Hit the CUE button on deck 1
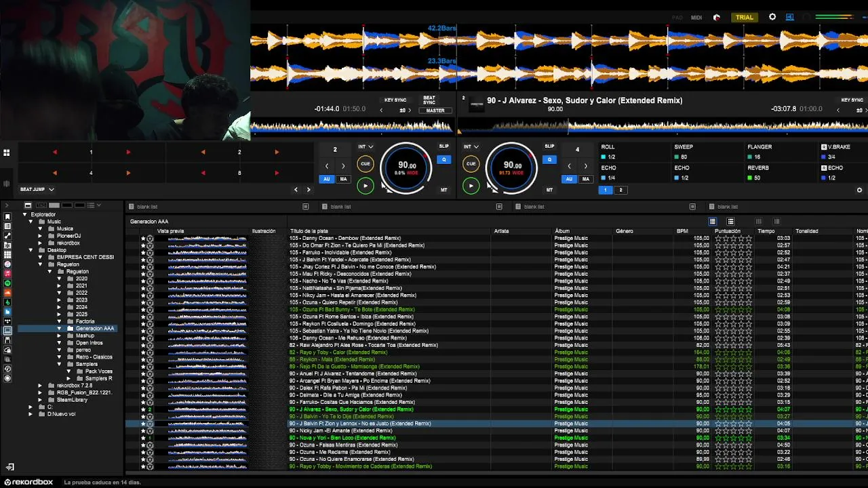 [x=365, y=163]
